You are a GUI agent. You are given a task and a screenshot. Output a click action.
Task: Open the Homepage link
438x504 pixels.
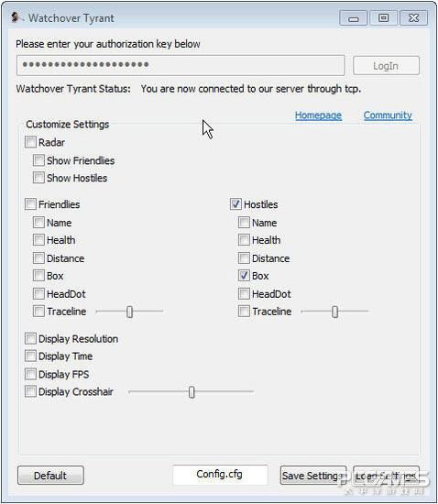(319, 115)
